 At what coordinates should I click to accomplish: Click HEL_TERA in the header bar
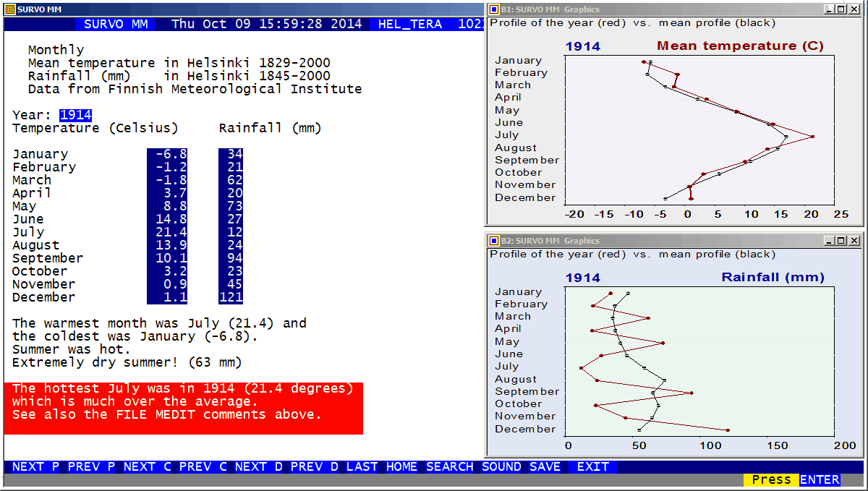pyautogui.click(x=409, y=24)
